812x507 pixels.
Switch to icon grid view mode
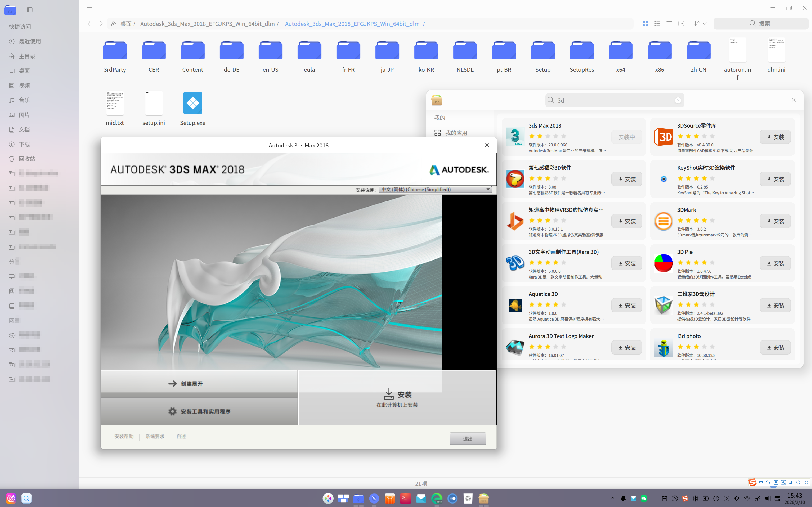[x=645, y=24]
